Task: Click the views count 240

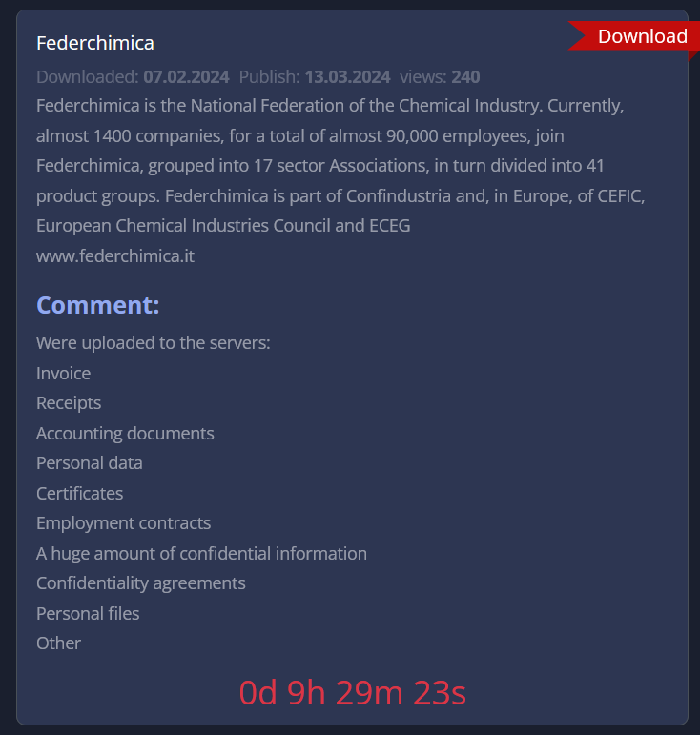Action: coord(465,76)
